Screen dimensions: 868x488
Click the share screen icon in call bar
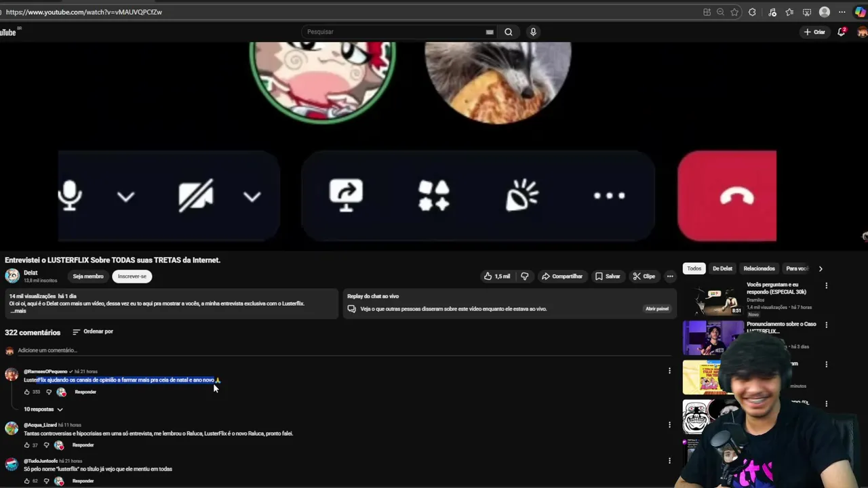346,196
